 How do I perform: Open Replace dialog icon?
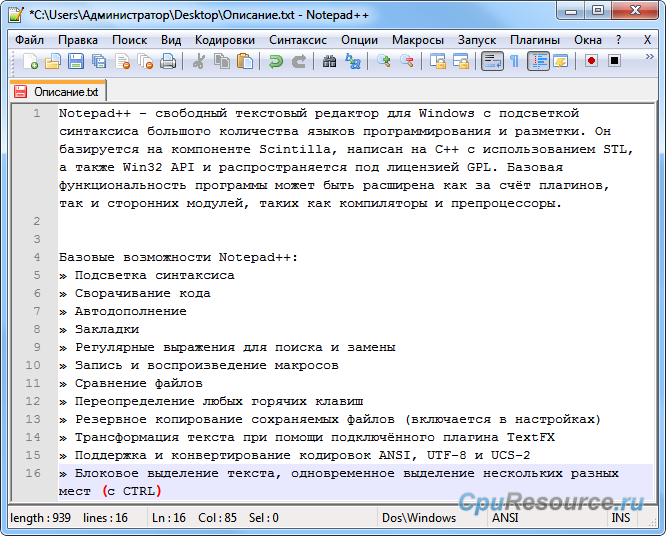point(353,62)
